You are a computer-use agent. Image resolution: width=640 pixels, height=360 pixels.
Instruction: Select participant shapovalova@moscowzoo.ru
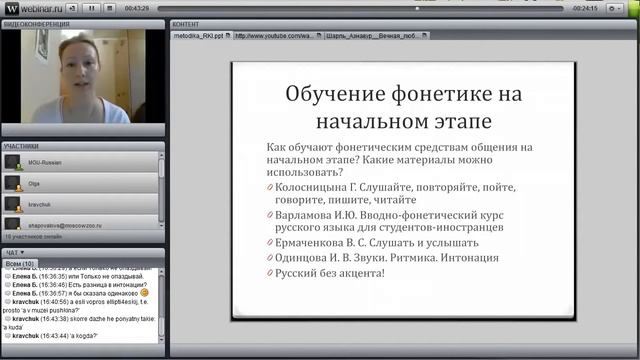coord(80,222)
